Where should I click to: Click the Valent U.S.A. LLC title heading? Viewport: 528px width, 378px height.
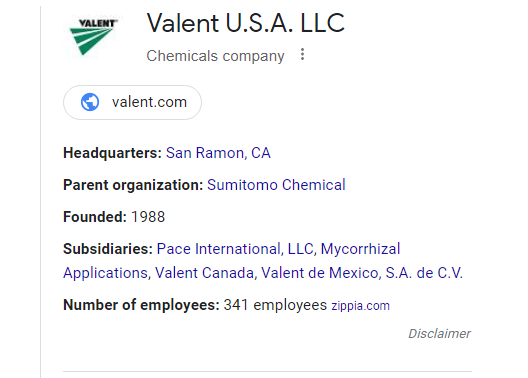click(x=246, y=23)
